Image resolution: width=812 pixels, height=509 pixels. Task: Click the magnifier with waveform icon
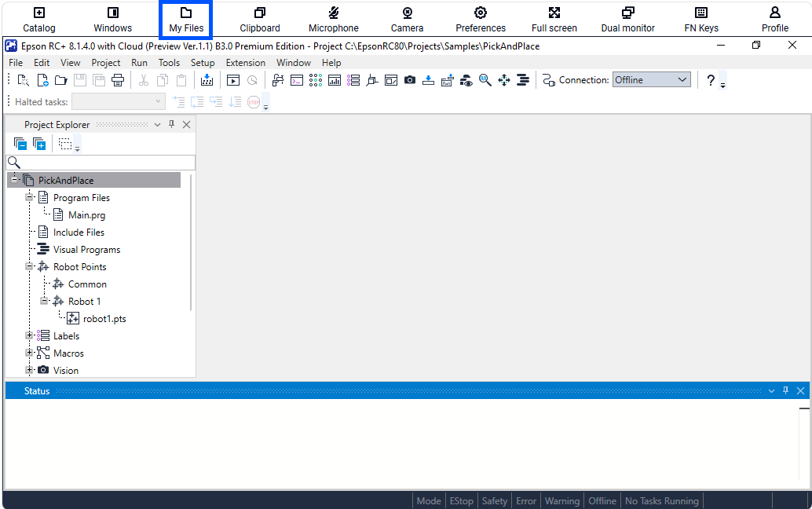(x=485, y=80)
